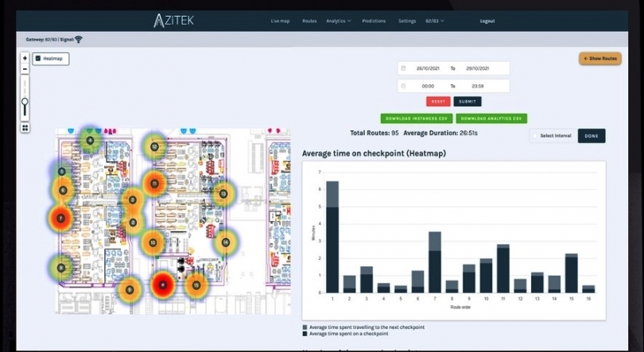Screen dimensions: 644x352
Task: Click the map zoom slider handle
Action: (25, 103)
